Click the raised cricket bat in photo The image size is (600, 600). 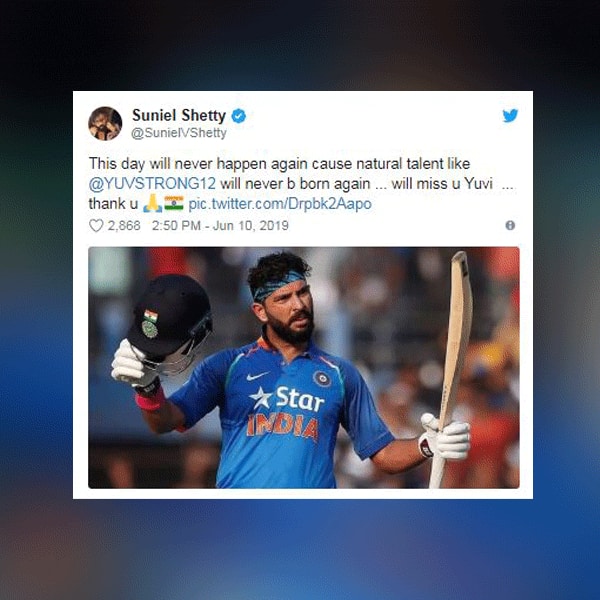pos(452,367)
